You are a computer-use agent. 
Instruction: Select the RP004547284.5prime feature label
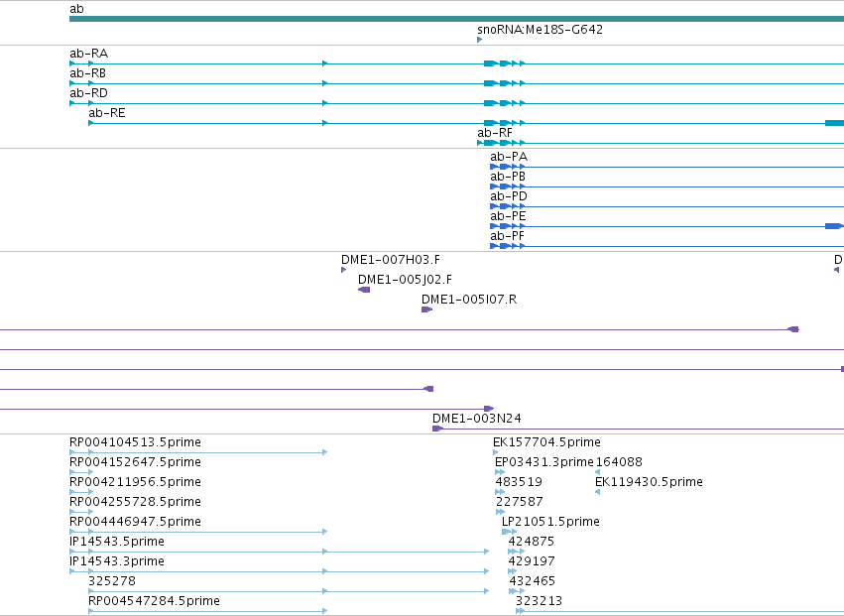[x=154, y=601]
